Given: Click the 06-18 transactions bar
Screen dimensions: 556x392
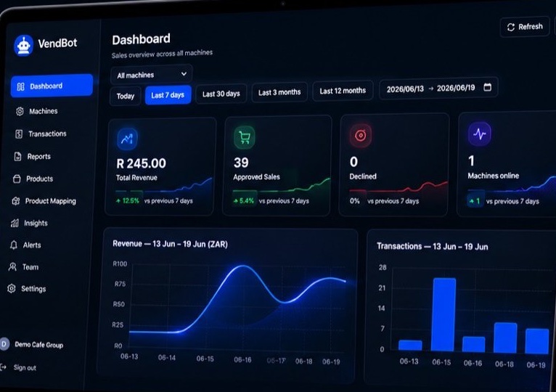Looking at the screenshot, I should coord(505,338).
